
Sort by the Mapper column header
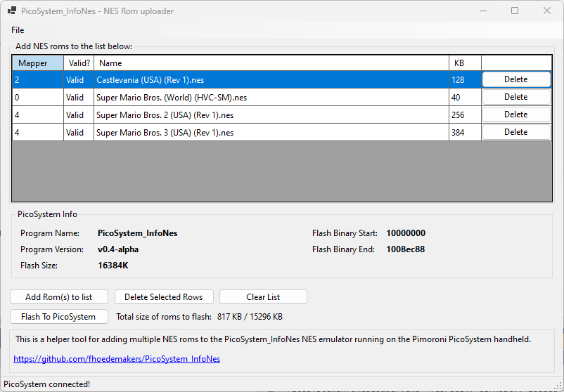[38, 63]
